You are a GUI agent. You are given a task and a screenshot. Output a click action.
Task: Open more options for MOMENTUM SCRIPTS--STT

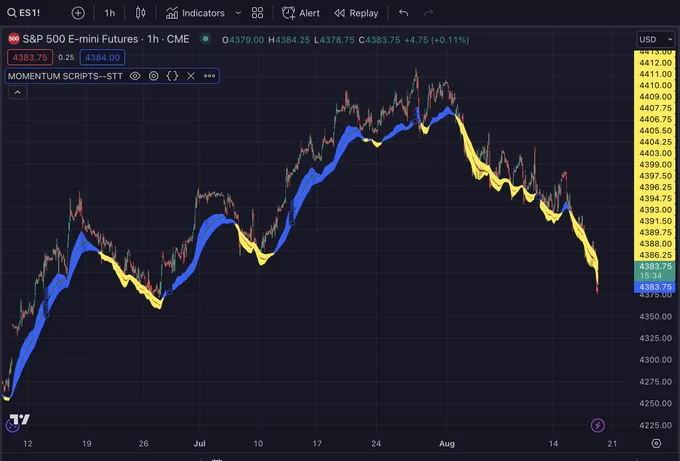209,76
